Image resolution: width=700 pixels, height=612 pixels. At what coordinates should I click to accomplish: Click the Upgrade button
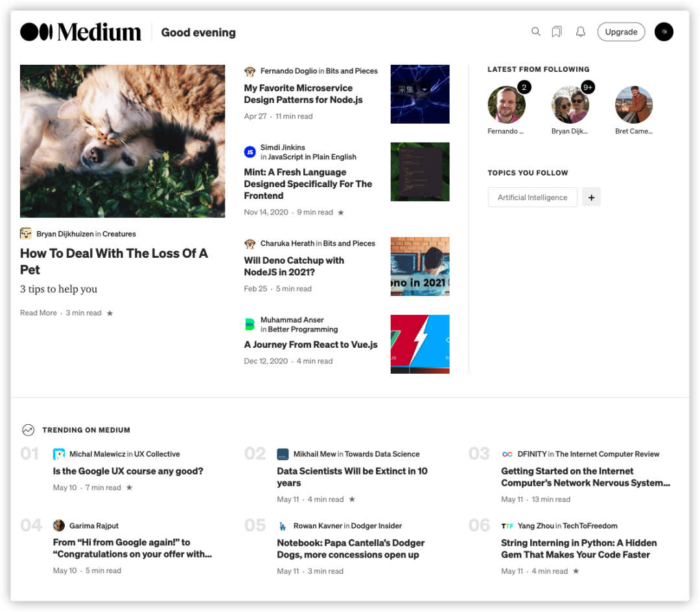pyautogui.click(x=621, y=32)
